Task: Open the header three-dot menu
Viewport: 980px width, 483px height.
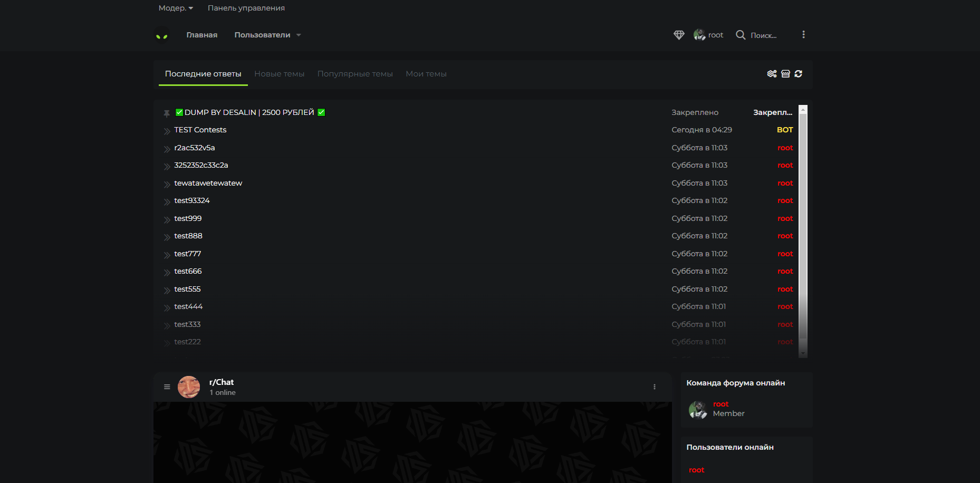Action: pos(803,35)
